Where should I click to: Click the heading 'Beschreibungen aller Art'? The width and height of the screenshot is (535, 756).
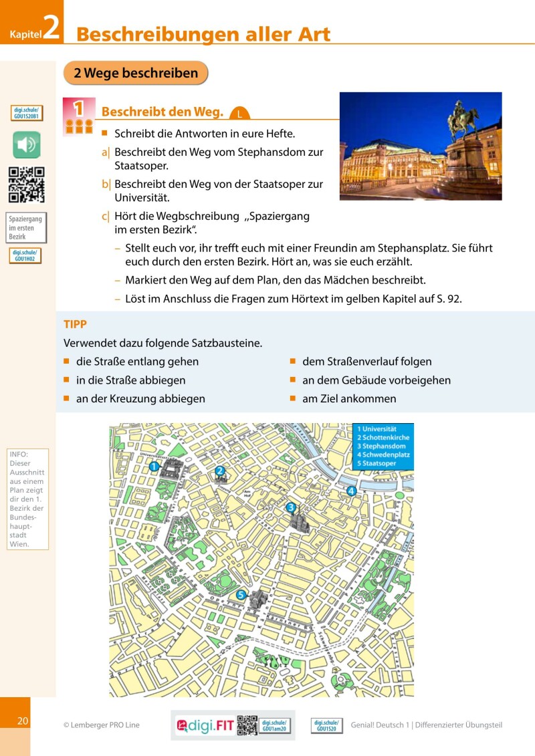[x=203, y=34]
